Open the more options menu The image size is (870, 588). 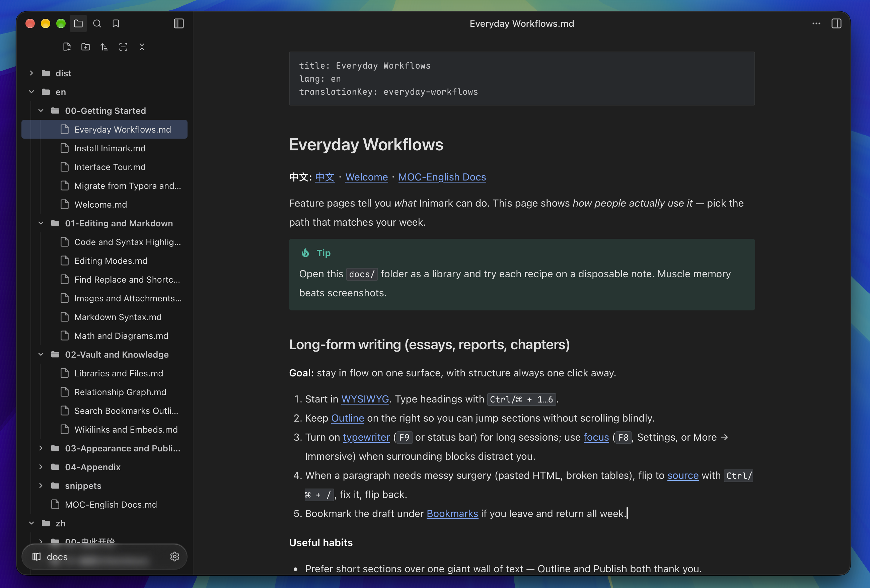tap(816, 23)
